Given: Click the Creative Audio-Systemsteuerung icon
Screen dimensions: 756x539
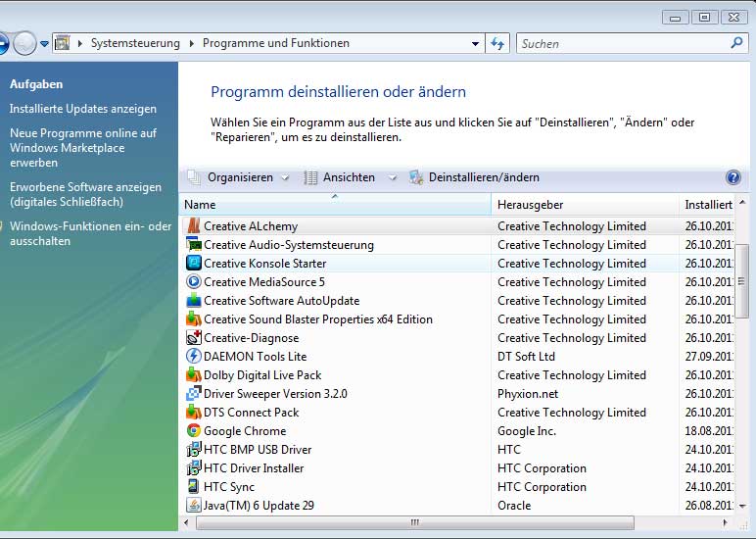Looking at the screenshot, I should point(193,245).
